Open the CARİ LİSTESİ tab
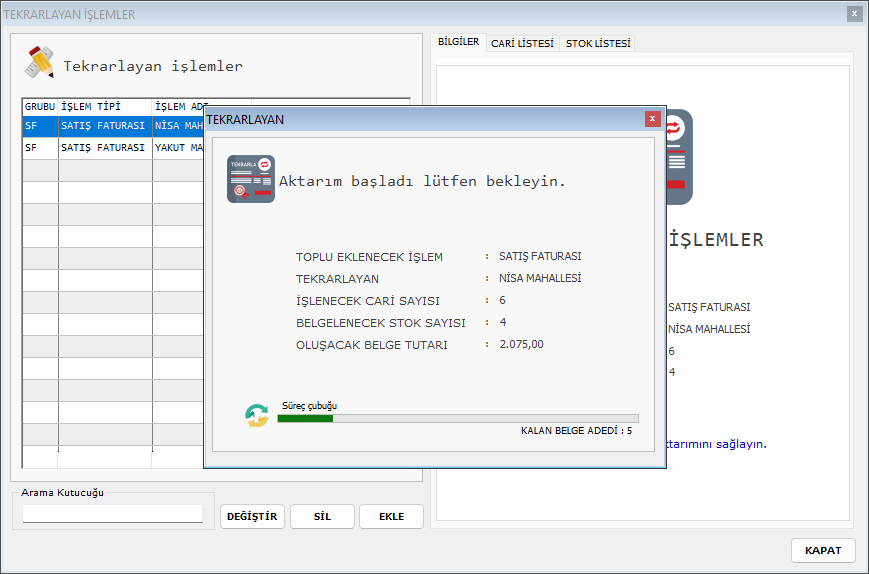 click(522, 44)
